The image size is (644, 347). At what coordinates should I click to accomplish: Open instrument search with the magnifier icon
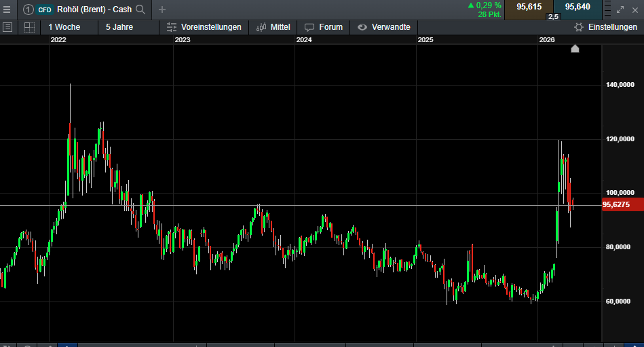(140, 10)
